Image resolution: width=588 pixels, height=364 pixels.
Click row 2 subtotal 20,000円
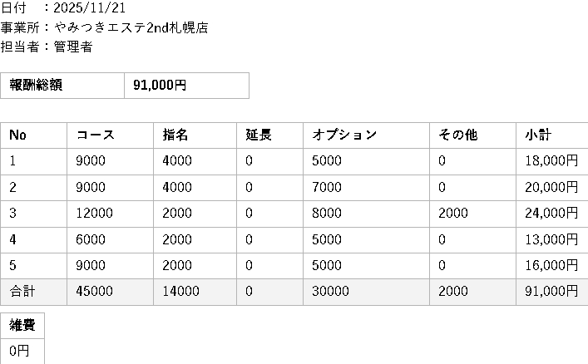click(x=551, y=188)
